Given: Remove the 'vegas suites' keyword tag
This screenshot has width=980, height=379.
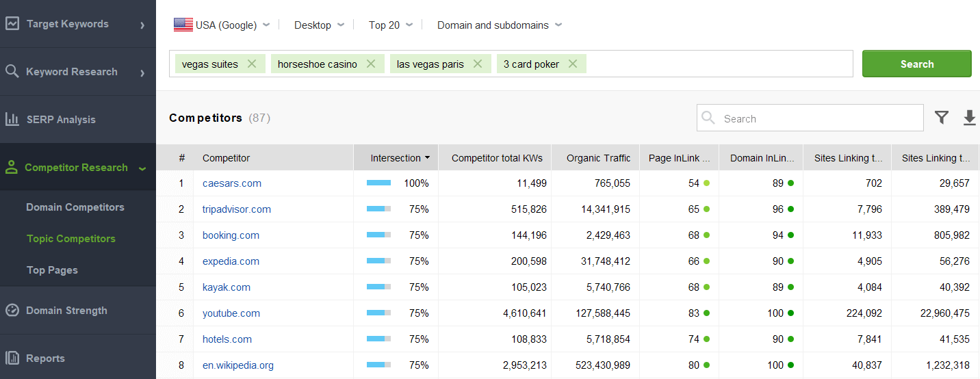Looking at the screenshot, I should pyautogui.click(x=252, y=64).
